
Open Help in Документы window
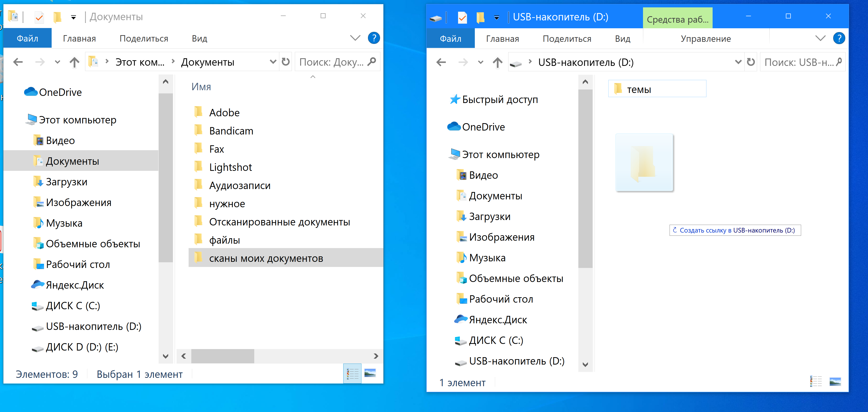coord(374,38)
